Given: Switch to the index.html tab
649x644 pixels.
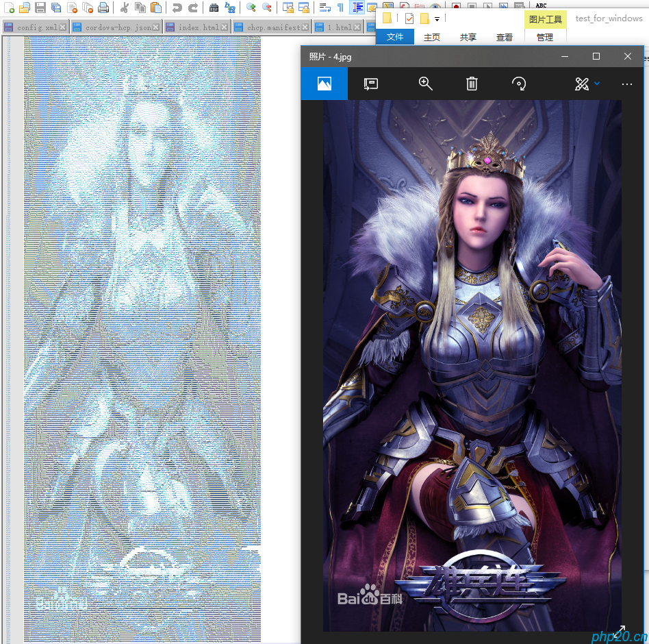Looking at the screenshot, I should tap(196, 27).
